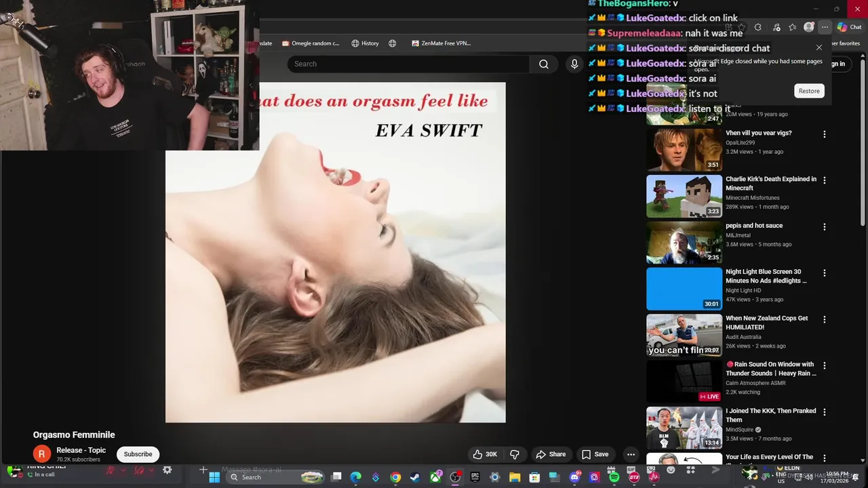
Task: Like the video with the thumbs-up button
Action: coord(486,454)
